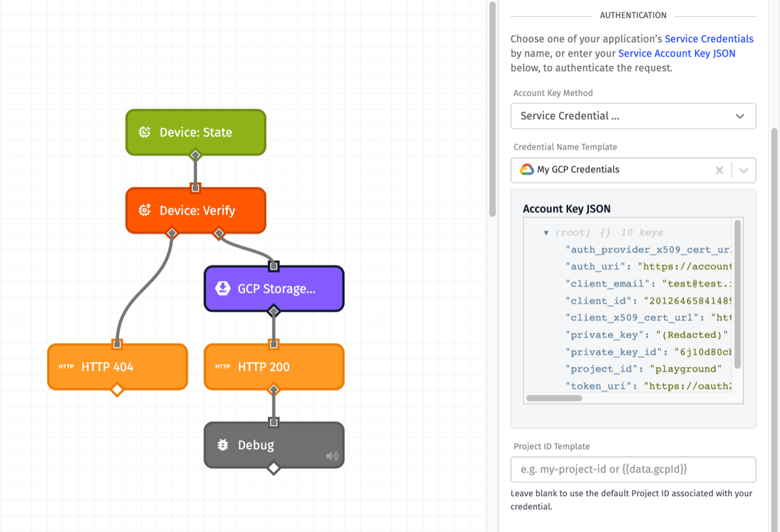This screenshot has width=780, height=532.
Task: Select the HTTP 404 node
Action: pyautogui.click(x=117, y=367)
